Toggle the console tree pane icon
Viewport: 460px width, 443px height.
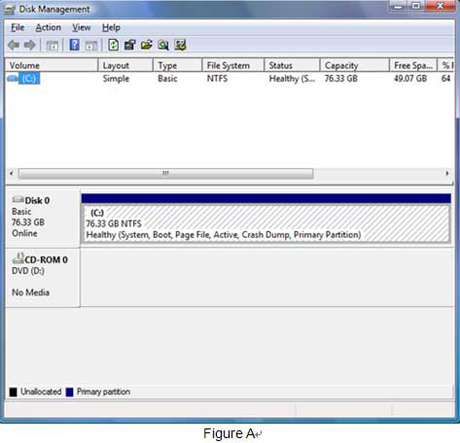(x=52, y=45)
